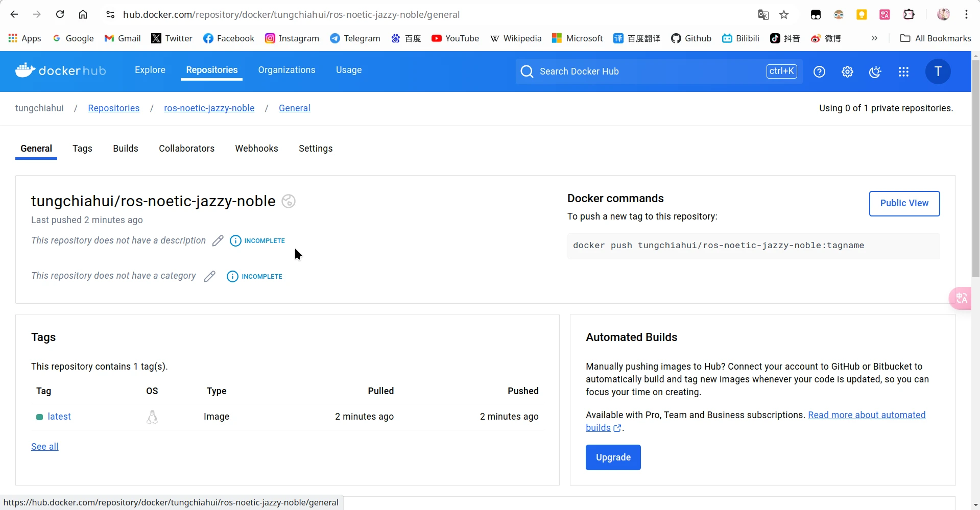Focus the Search Docker Hub field
Image resolution: width=980 pixels, height=510 pixels.
click(x=659, y=71)
